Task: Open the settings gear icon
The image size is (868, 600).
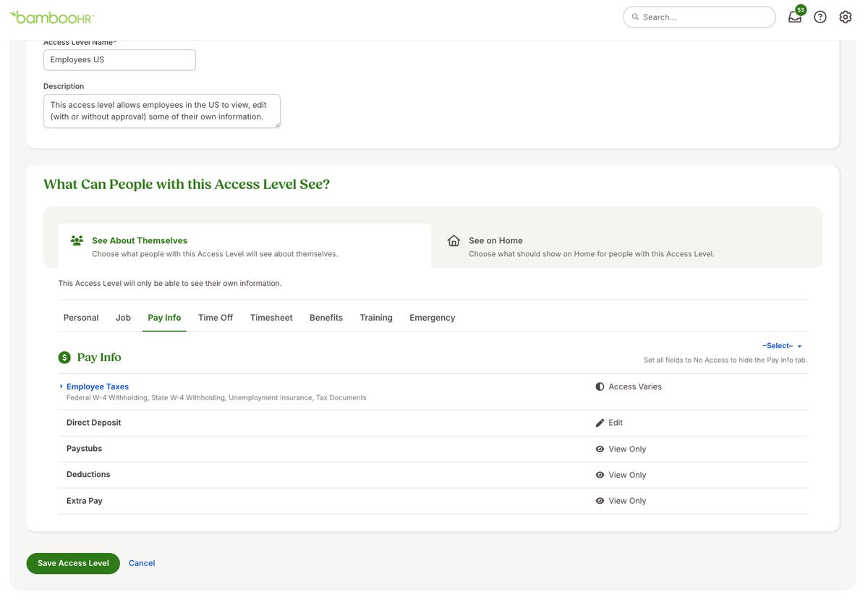Action: click(x=845, y=17)
